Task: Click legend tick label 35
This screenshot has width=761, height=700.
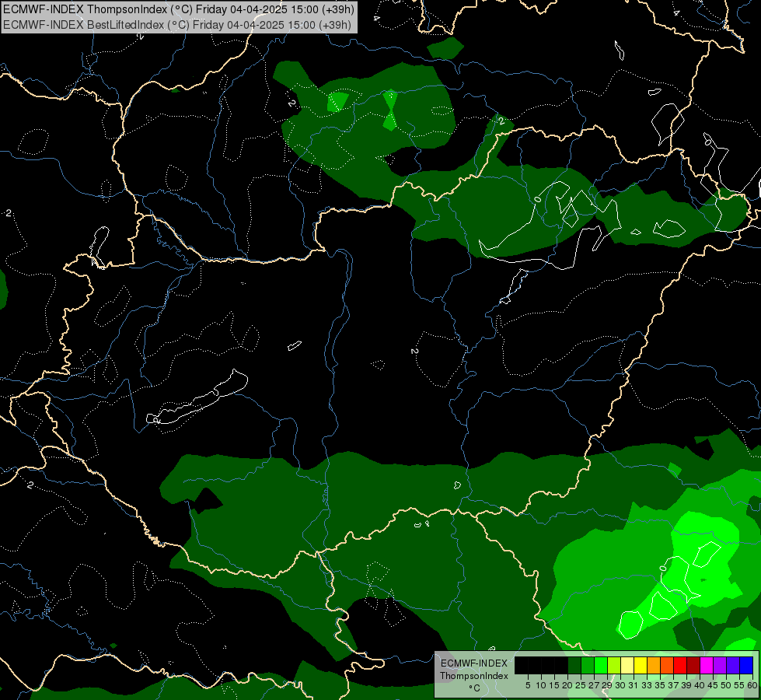Action: [660, 685]
